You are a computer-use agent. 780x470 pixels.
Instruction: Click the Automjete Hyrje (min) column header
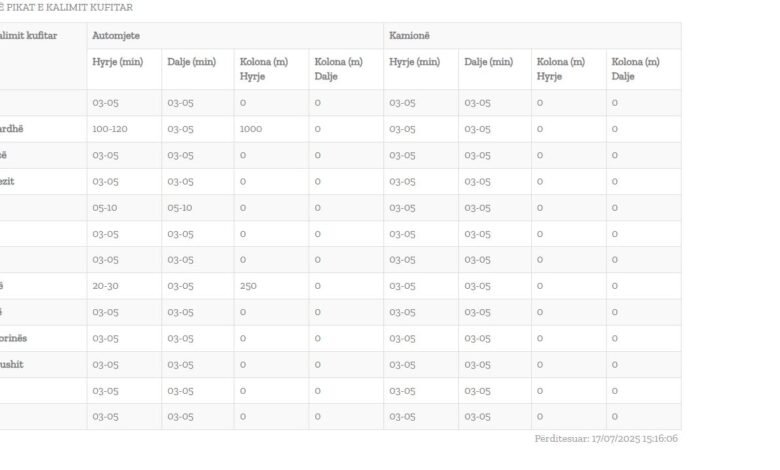[117, 62]
